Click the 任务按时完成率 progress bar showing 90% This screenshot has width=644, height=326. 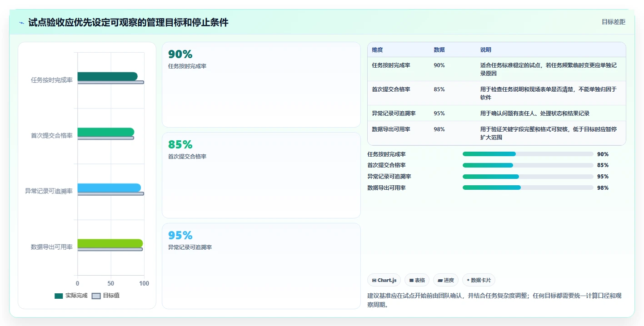point(528,154)
